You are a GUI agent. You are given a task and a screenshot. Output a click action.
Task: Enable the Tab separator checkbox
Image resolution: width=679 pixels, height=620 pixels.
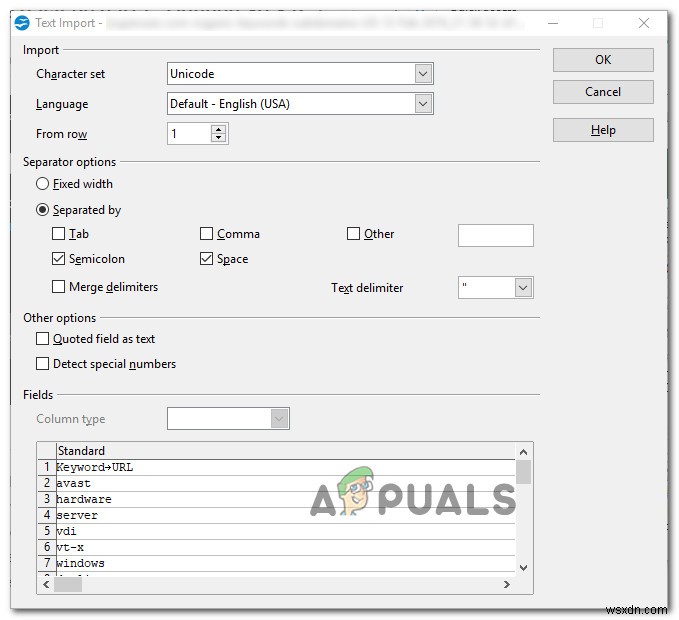58,234
